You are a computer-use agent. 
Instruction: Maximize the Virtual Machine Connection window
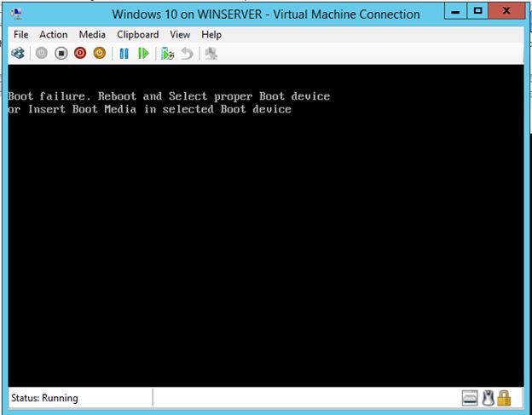[x=477, y=12]
